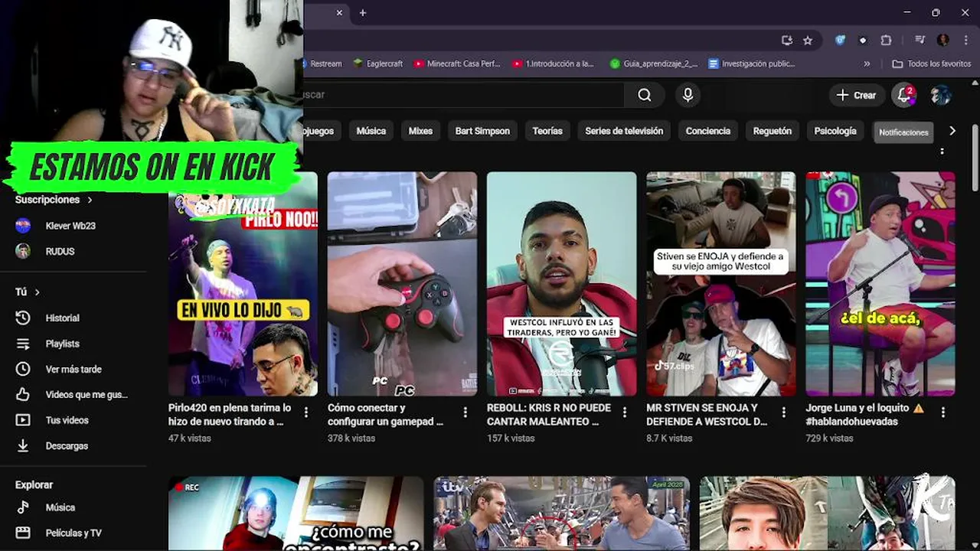Open the '¿cómo me encontraste?' video thumbnail
This screenshot has height=551, width=980.
(x=296, y=514)
